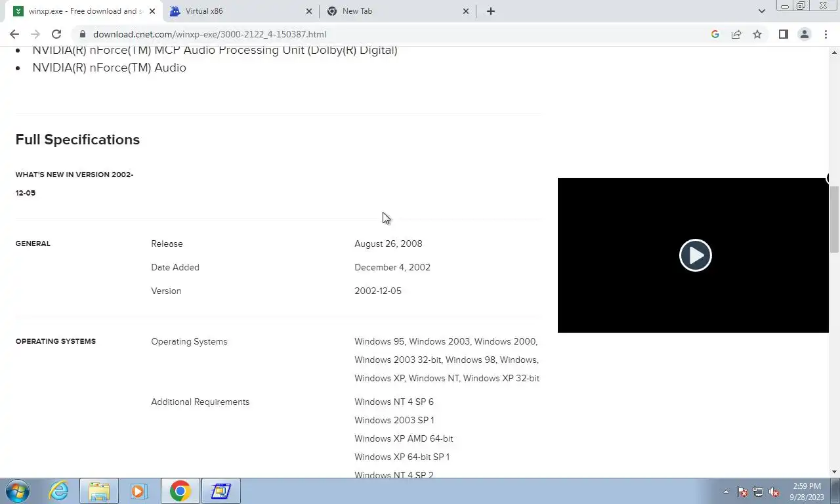This screenshot has height=504, width=840.
Task: Switch to the New Tab tab
Action: point(398,11)
